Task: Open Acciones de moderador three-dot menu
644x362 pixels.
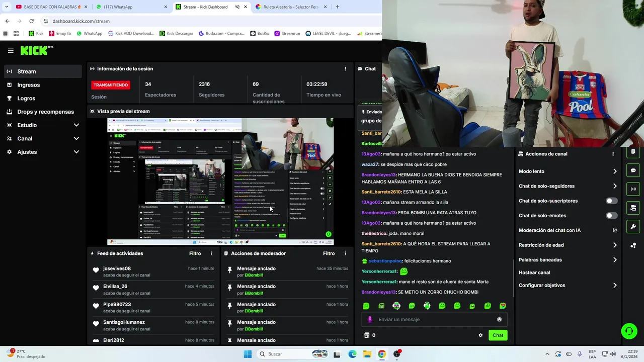Action: coord(345,254)
